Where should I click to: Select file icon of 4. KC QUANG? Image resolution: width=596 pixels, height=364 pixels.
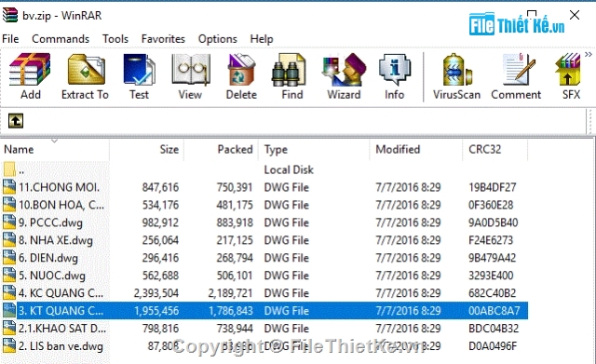click(9, 293)
